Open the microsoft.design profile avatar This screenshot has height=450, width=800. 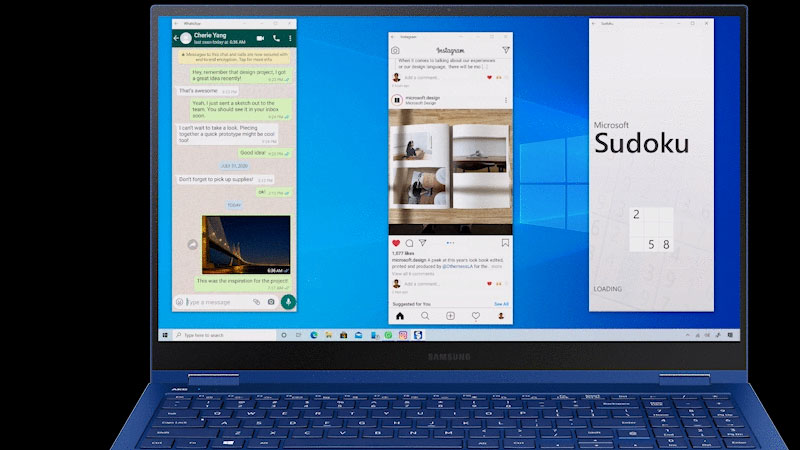click(396, 100)
